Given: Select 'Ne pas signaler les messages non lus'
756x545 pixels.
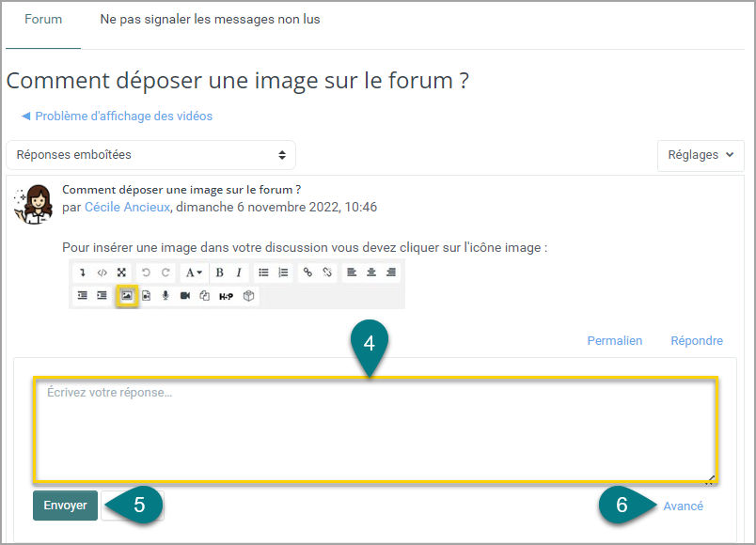Looking at the screenshot, I should (210, 20).
